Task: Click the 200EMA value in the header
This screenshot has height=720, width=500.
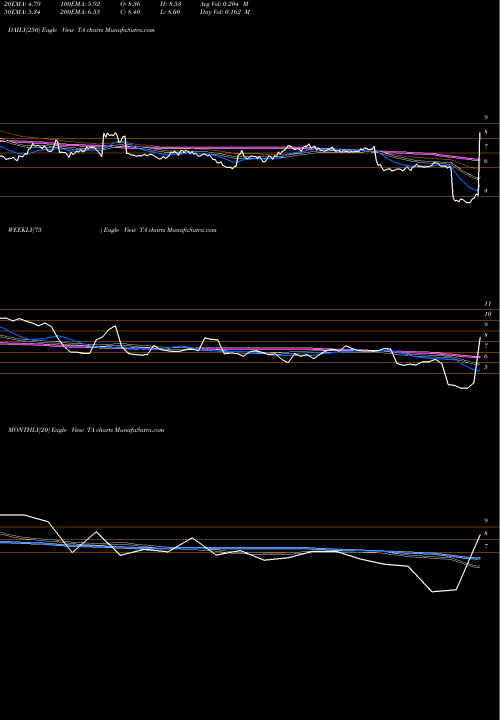Action: (80, 12)
